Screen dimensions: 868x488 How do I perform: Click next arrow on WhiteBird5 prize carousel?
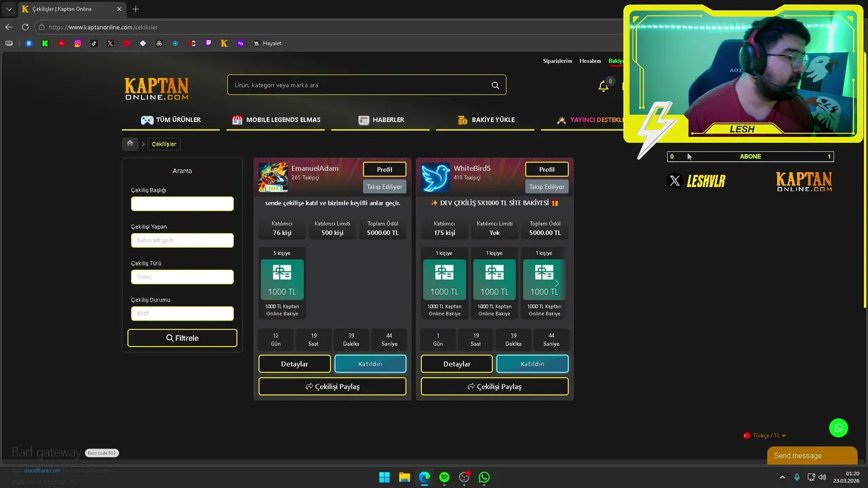[x=557, y=283]
